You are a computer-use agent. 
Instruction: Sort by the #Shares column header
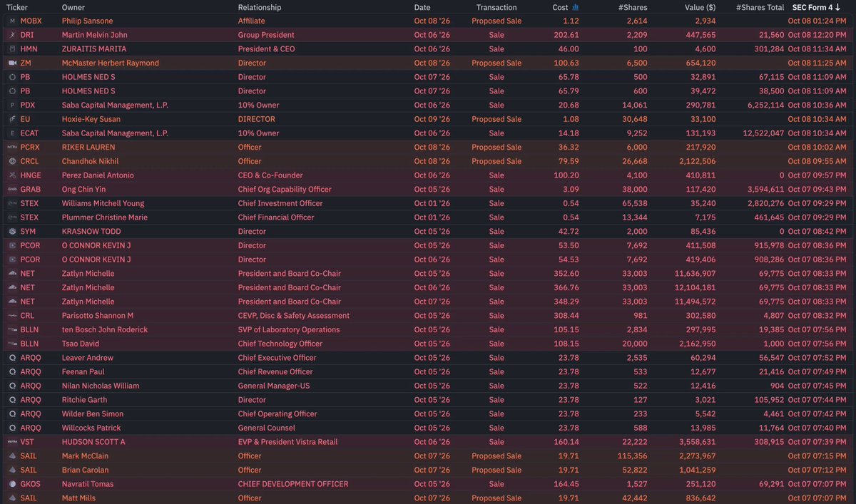633,7
